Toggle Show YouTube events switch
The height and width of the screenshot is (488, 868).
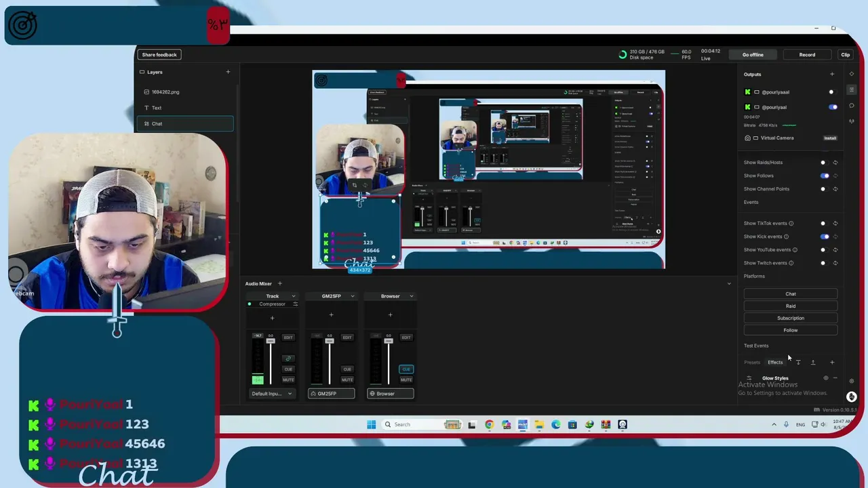coord(824,249)
